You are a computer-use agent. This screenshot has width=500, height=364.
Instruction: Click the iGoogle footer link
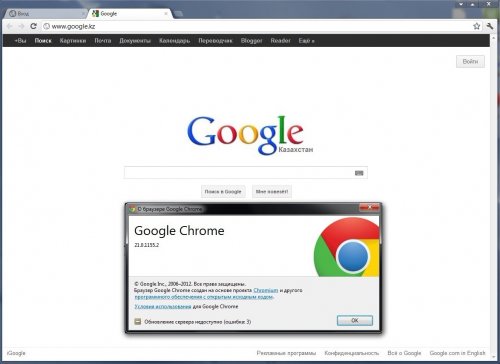click(16, 353)
